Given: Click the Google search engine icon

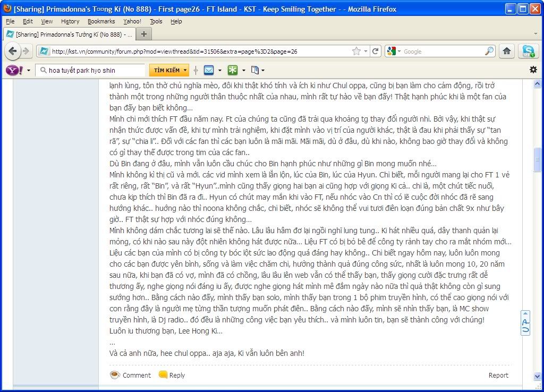Looking at the screenshot, I should click(392, 52).
